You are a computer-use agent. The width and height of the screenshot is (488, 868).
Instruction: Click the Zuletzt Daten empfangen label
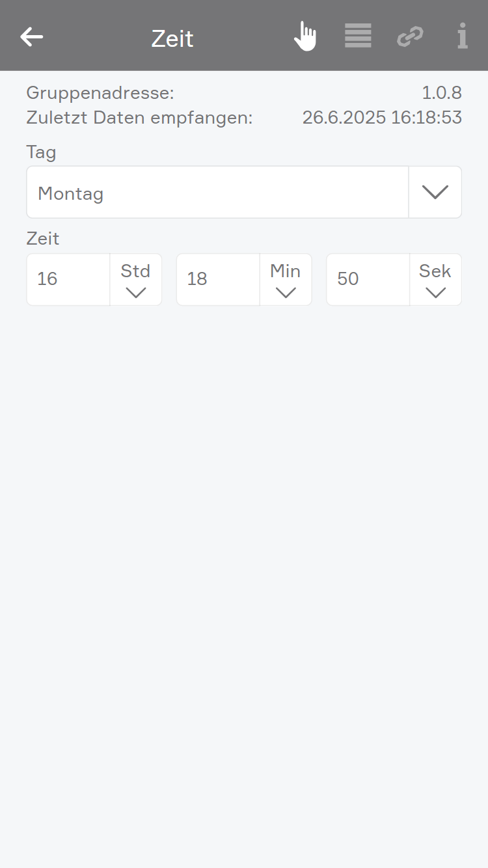point(139,118)
